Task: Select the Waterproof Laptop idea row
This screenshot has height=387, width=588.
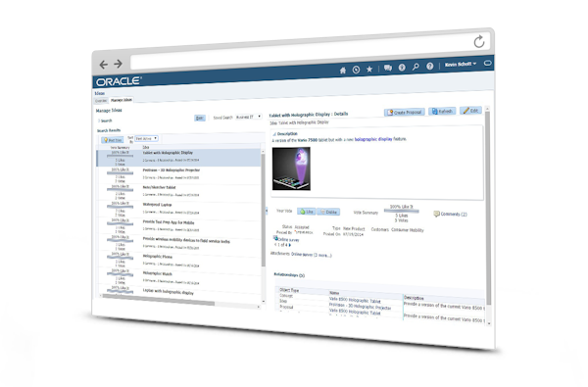Action: [179, 209]
